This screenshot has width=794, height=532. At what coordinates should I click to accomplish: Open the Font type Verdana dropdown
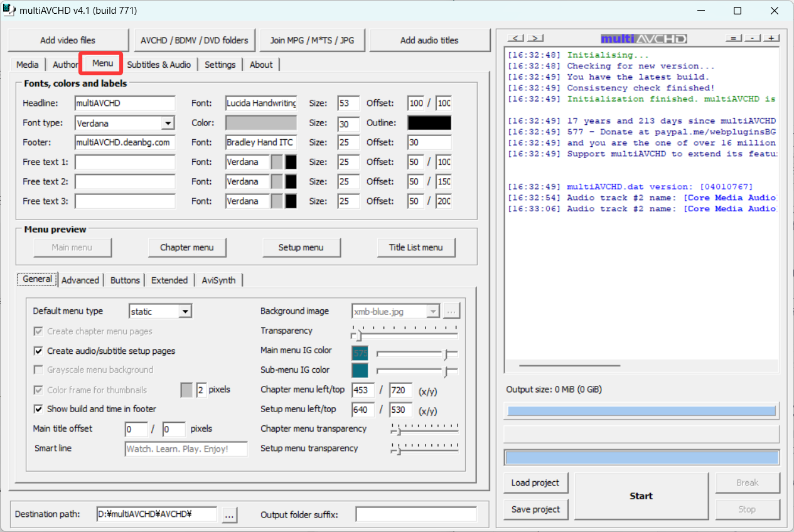click(168, 123)
